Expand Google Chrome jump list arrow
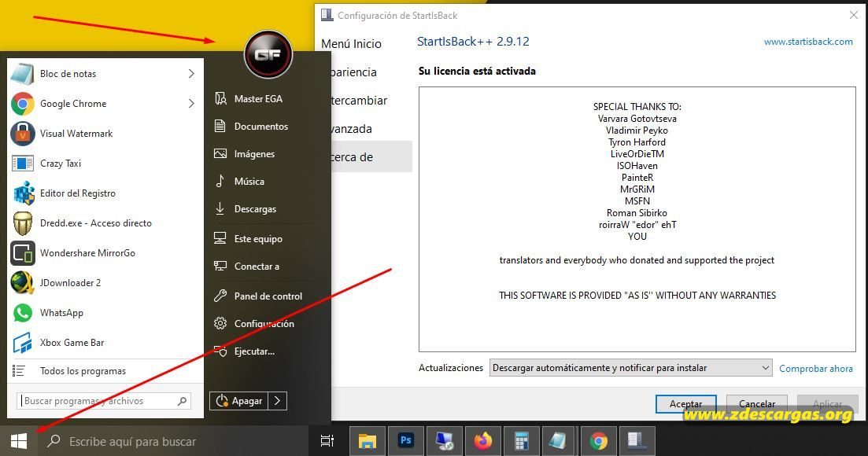868x456 pixels. 191,103
